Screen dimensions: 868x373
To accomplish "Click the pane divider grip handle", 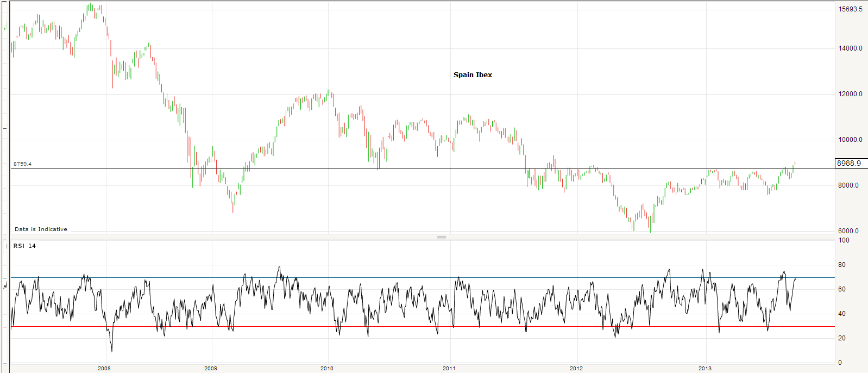I will click(x=442, y=238).
